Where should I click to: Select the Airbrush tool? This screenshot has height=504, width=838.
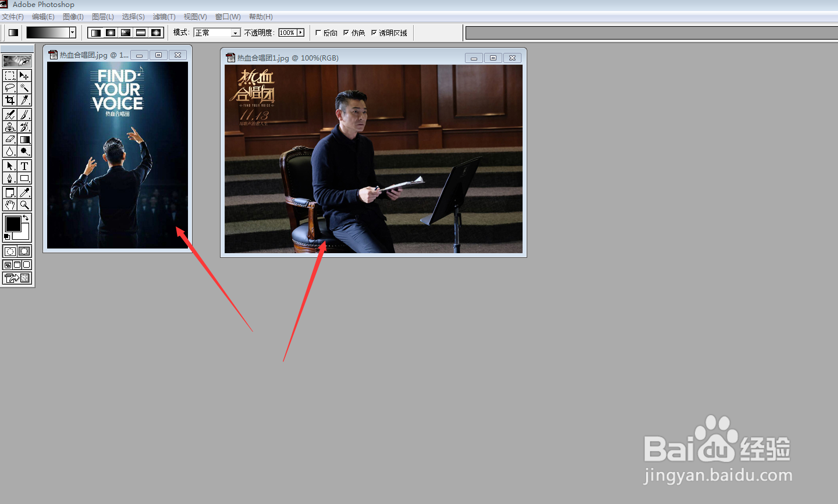[x=10, y=115]
